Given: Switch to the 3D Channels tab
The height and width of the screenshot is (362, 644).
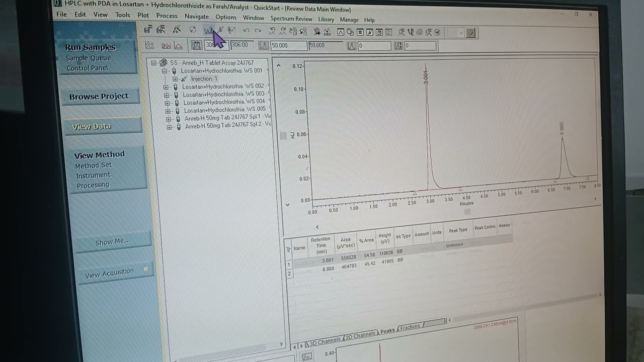Looking at the screenshot, I should point(325,341).
